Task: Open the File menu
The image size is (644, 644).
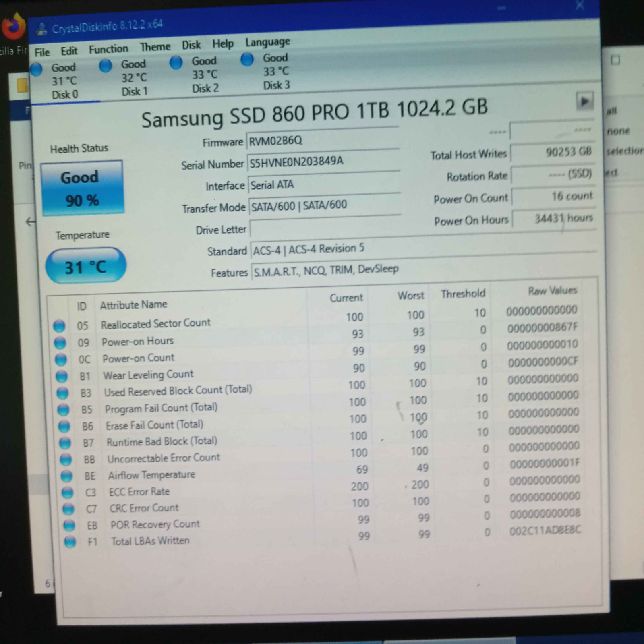Action: tap(42, 52)
